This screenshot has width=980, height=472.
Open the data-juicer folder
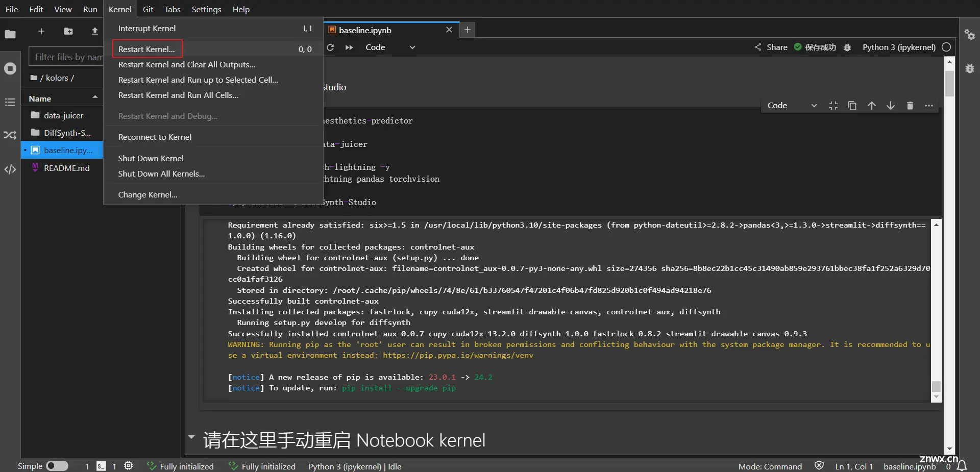click(x=62, y=115)
